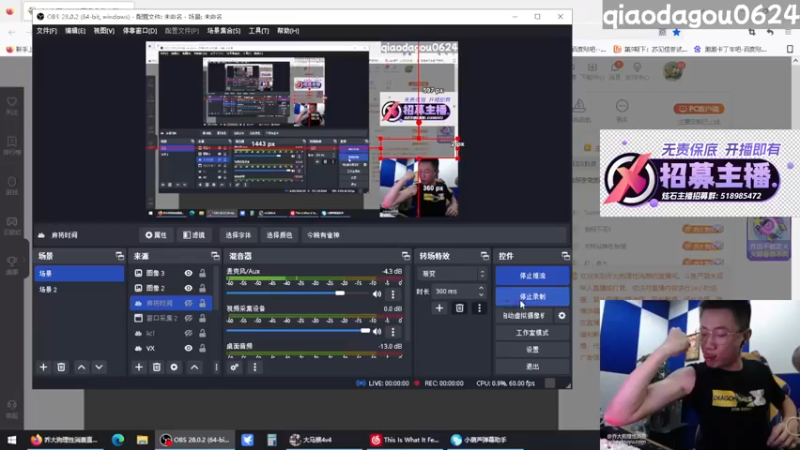Show the kcl source via eye icon
The height and width of the screenshot is (450, 800).
(x=188, y=333)
